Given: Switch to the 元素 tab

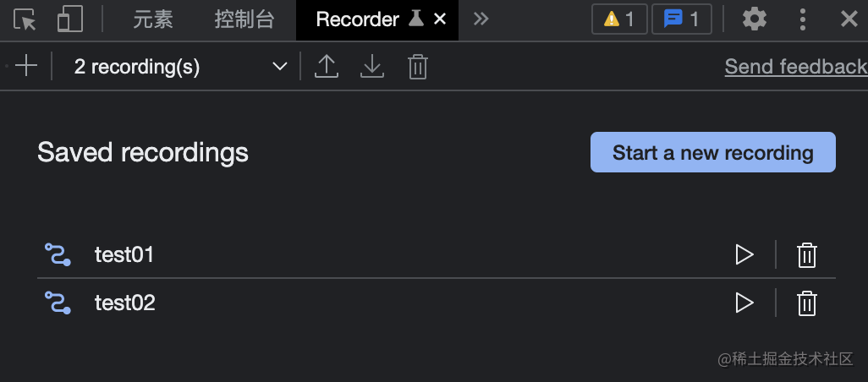Looking at the screenshot, I should pos(153,20).
